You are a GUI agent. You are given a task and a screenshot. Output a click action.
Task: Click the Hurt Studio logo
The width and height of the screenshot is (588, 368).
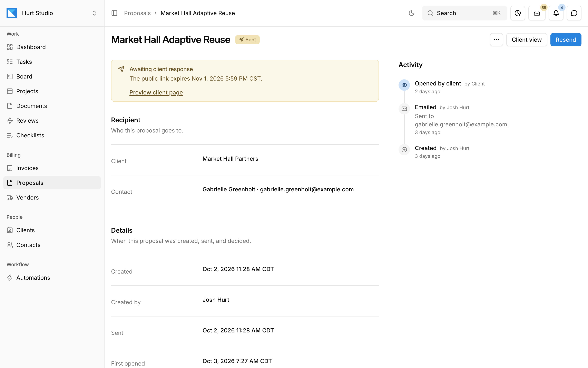[12, 13]
